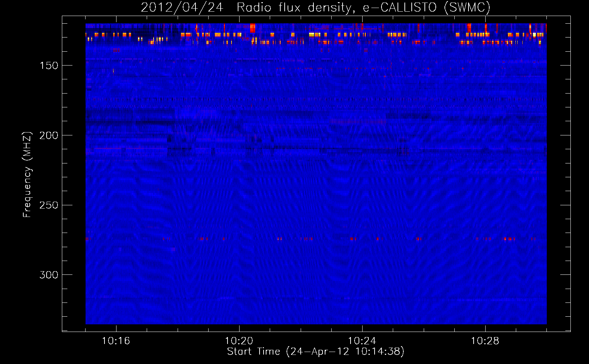Click the 200 frequency tick label
The image size is (589, 364).
point(49,135)
